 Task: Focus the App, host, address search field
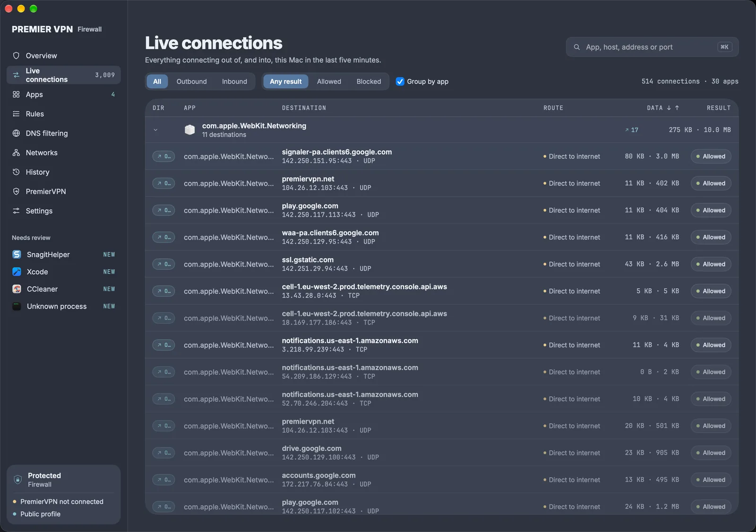(x=652, y=47)
